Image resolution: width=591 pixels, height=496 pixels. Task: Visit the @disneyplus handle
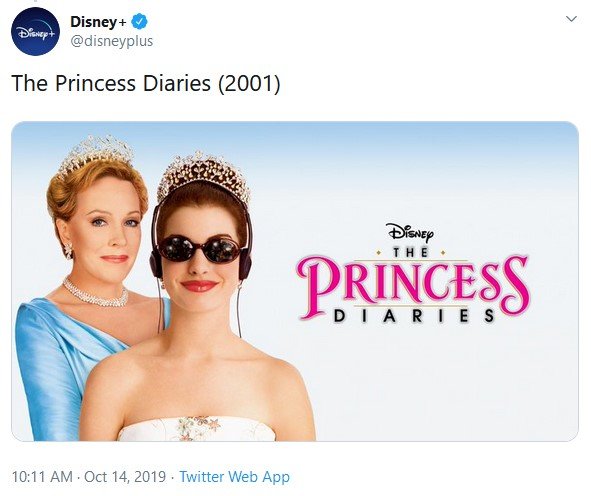point(112,41)
